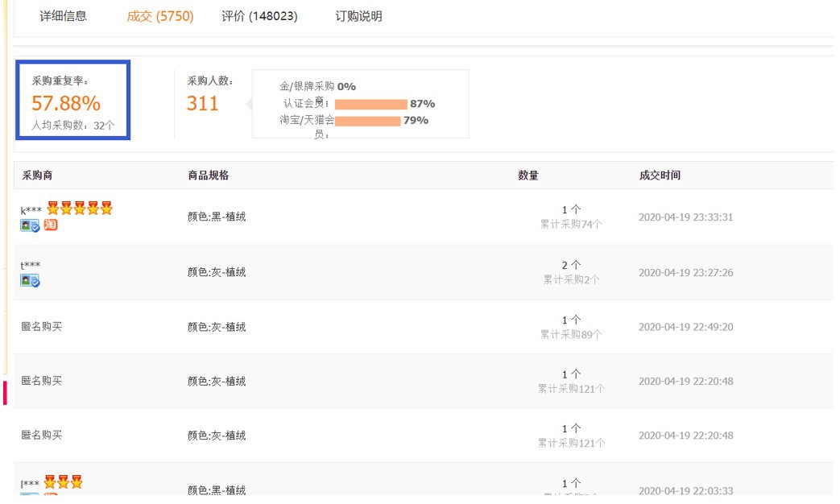Click the buyer name t***
The height and width of the screenshot is (504, 840).
click(x=31, y=266)
